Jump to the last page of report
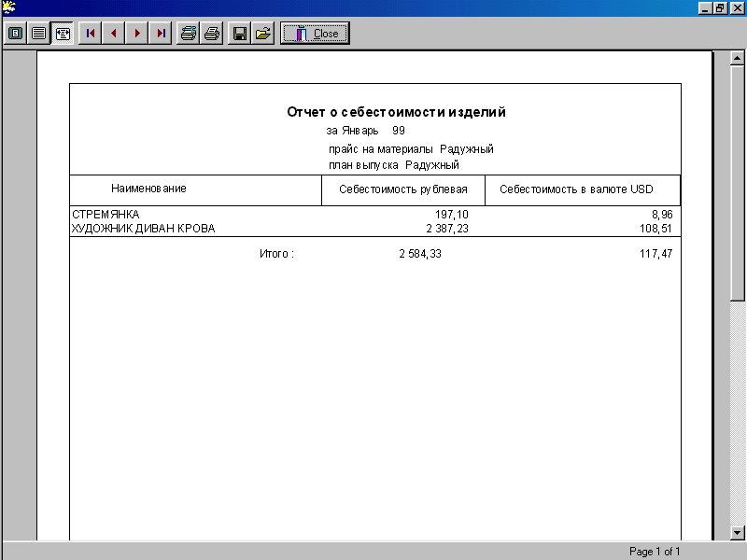 162,34
